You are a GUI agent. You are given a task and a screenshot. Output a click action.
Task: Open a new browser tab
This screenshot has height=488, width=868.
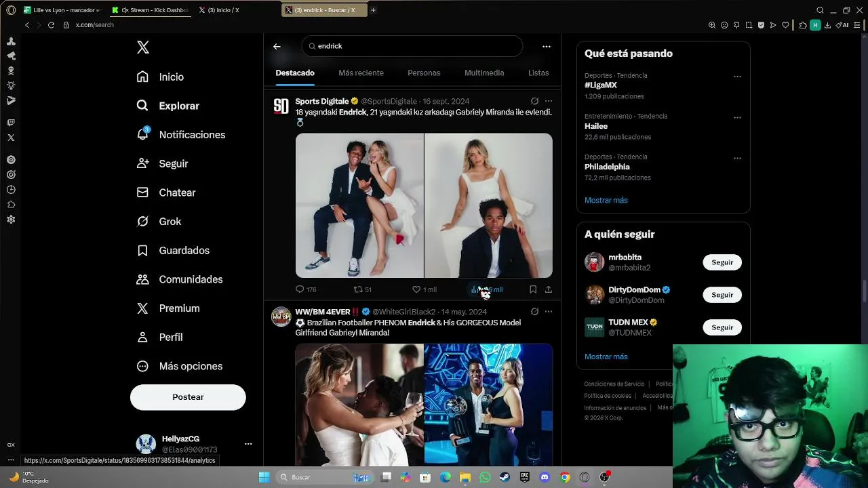coord(373,10)
